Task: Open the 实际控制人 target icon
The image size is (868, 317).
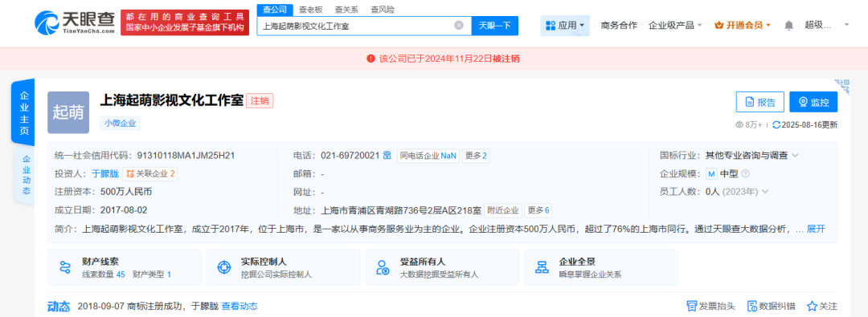Action: click(223, 268)
